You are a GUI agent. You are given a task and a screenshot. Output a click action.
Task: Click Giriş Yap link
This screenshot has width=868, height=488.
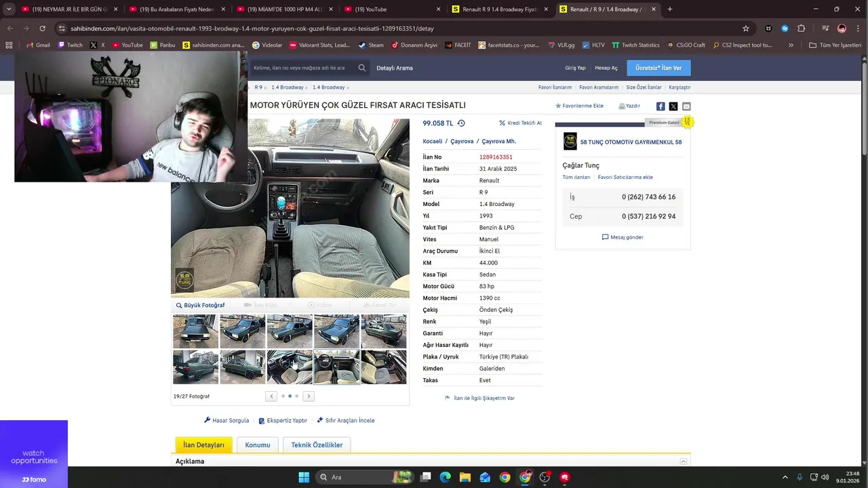(x=575, y=68)
